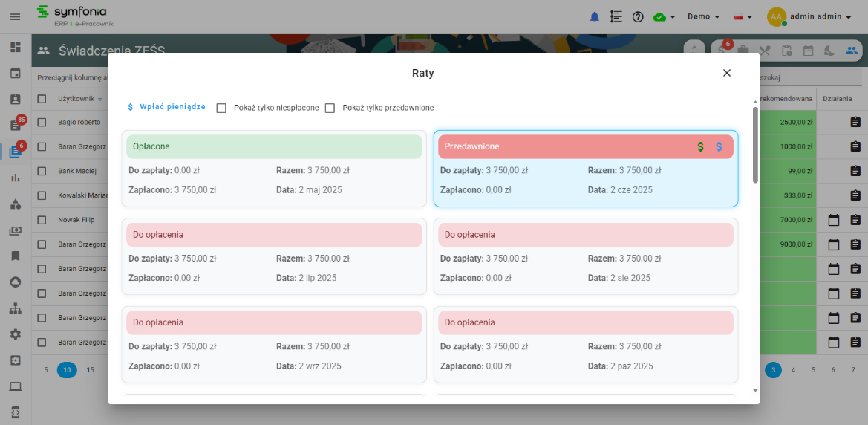Open the bookmark sidebar icon
This screenshot has width=868, height=425.
pyautogui.click(x=16, y=256)
